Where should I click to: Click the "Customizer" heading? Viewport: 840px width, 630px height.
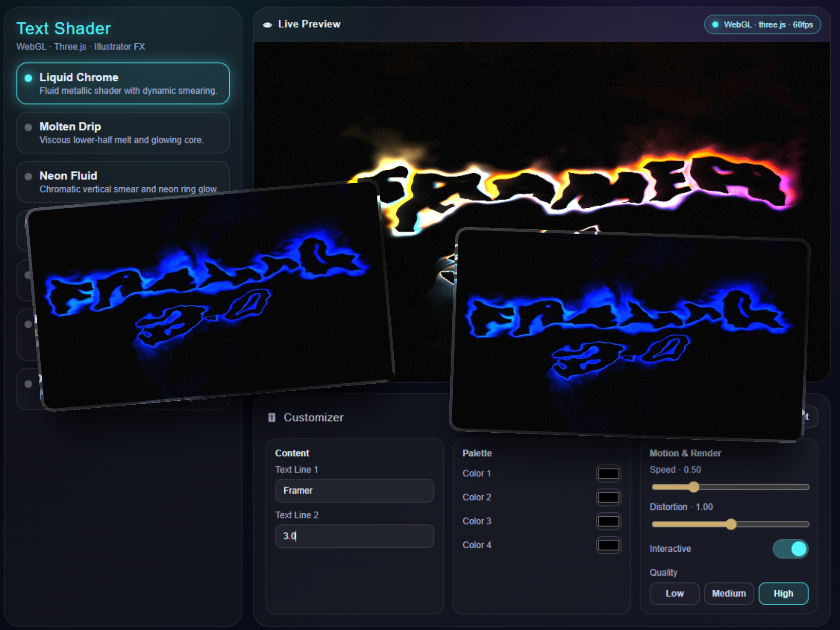314,417
